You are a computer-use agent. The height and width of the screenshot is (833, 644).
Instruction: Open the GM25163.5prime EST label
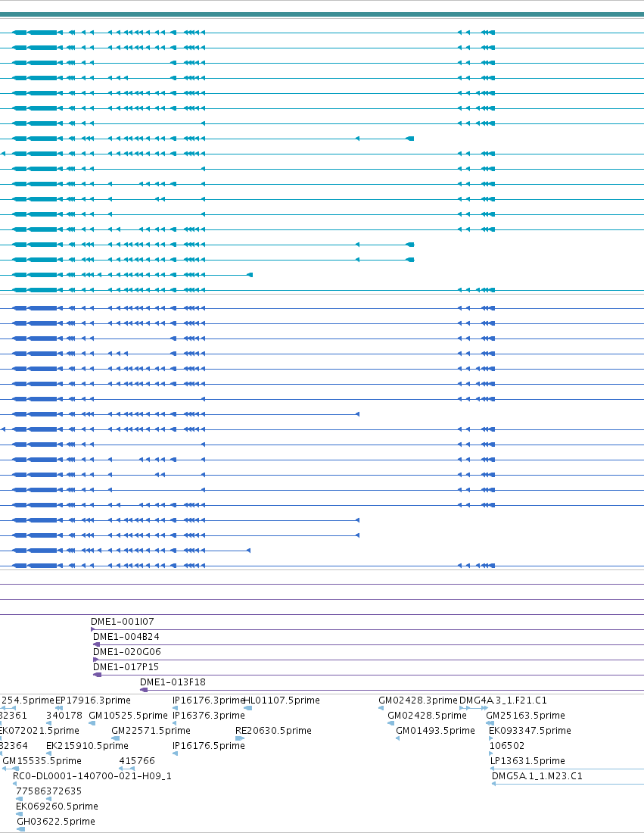coord(526,716)
